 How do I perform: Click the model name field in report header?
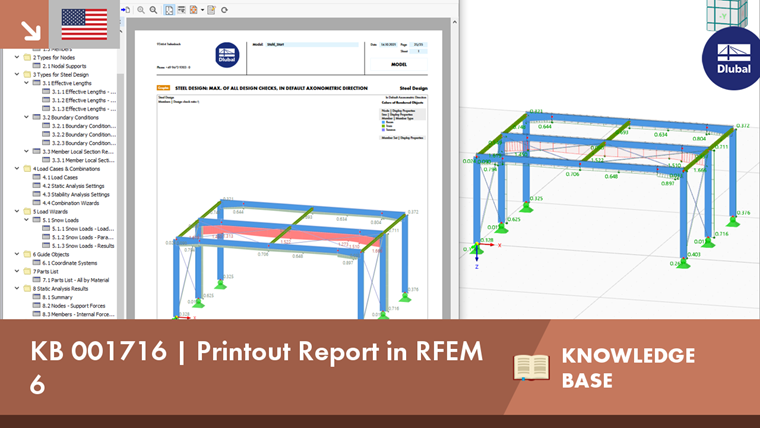[312, 45]
